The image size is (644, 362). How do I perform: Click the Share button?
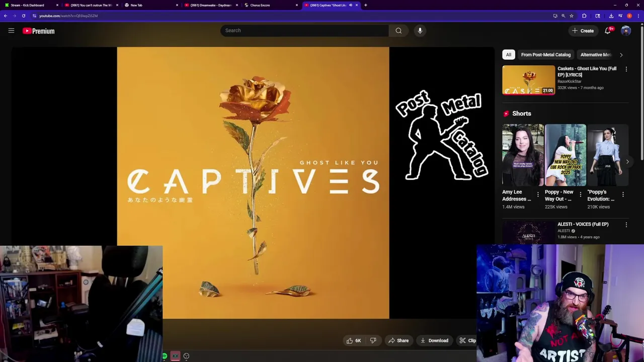[x=398, y=340]
